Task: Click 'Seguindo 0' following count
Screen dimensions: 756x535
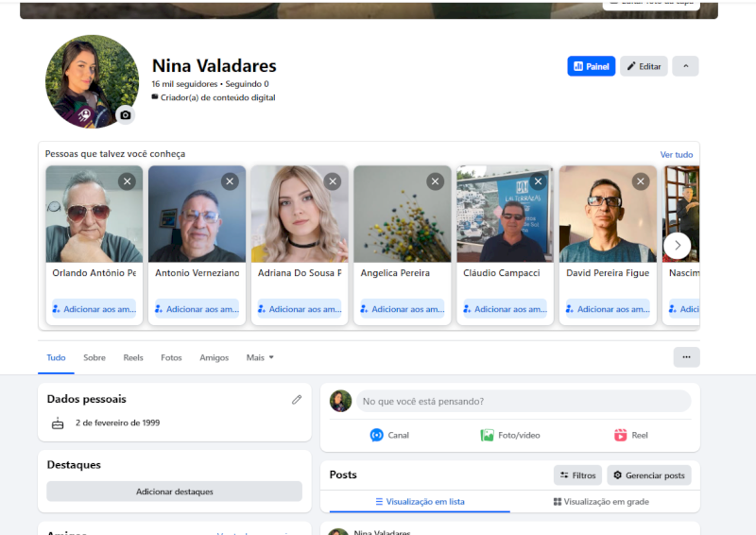Action: click(248, 84)
